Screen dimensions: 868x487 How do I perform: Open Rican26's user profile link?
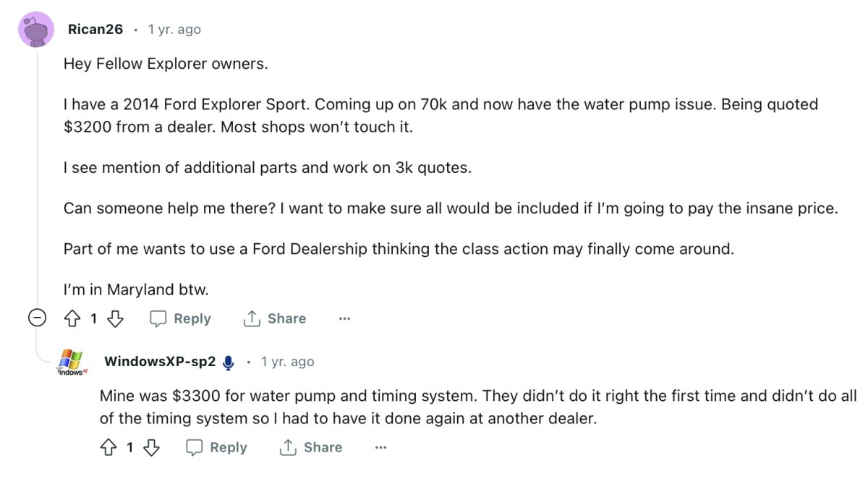[95, 30]
